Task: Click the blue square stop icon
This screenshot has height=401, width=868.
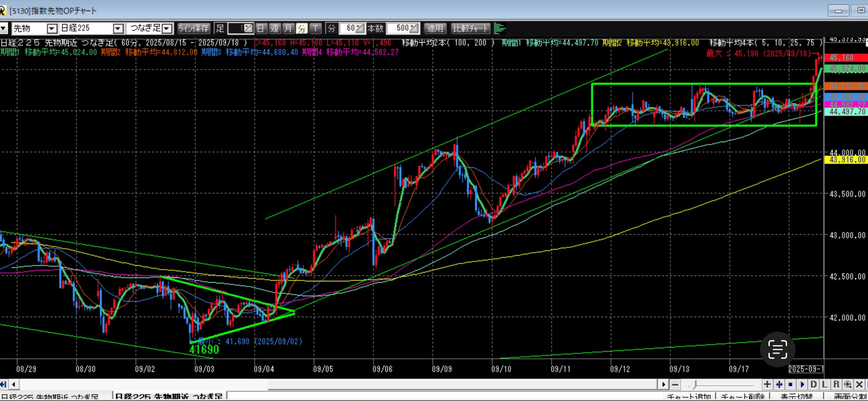Action: click(x=790, y=384)
